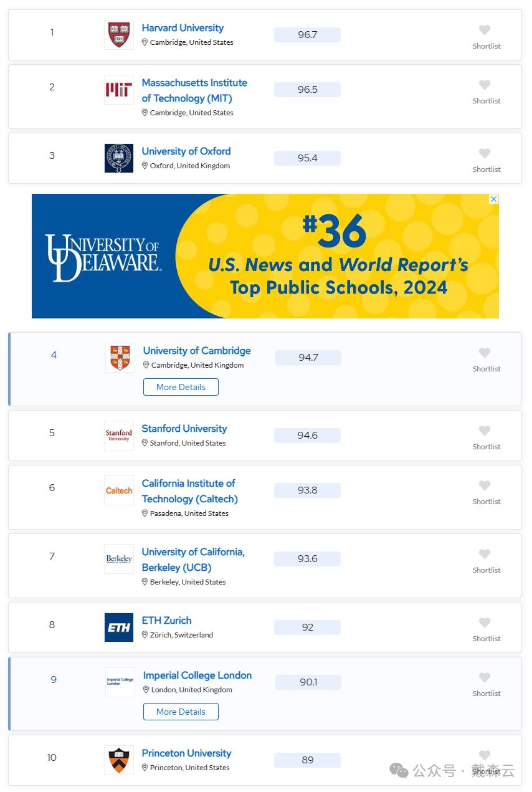This screenshot has width=532, height=792.
Task: Open the University of Delaware banner ad
Action: (x=265, y=256)
